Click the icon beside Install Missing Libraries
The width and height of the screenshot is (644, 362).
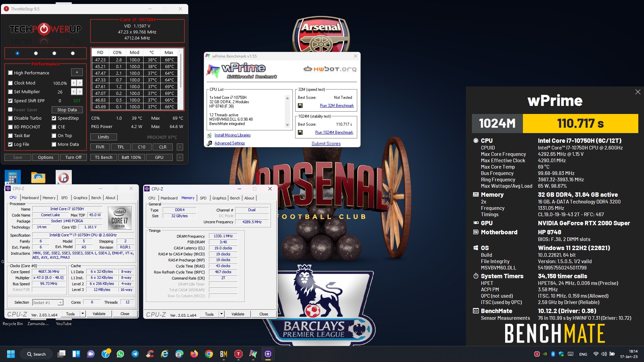[x=209, y=135]
